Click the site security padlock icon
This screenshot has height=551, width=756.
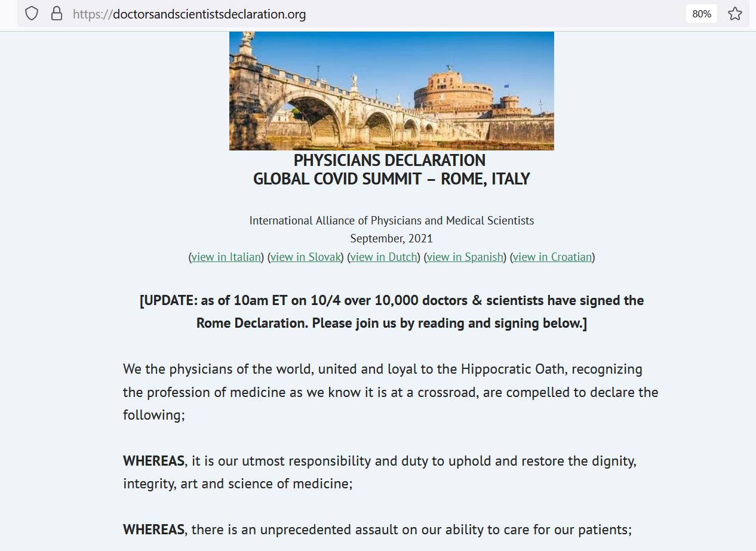point(57,14)
